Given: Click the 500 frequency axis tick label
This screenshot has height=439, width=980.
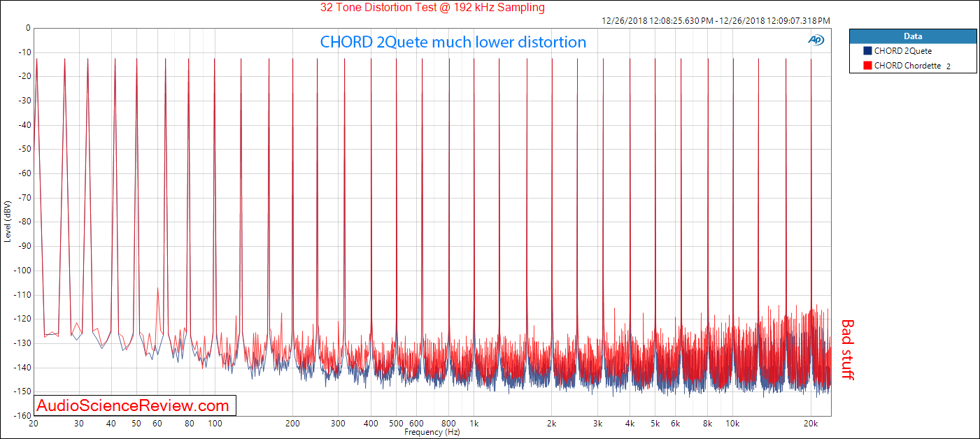Looking at the screenshot, I should pos(396,424).
